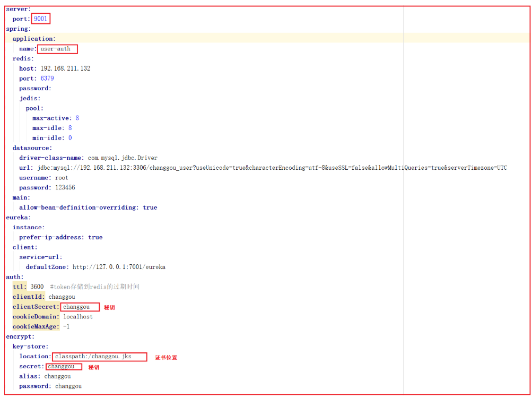
Task: Click the key-store password value changgou
Action: click(68, 386)
